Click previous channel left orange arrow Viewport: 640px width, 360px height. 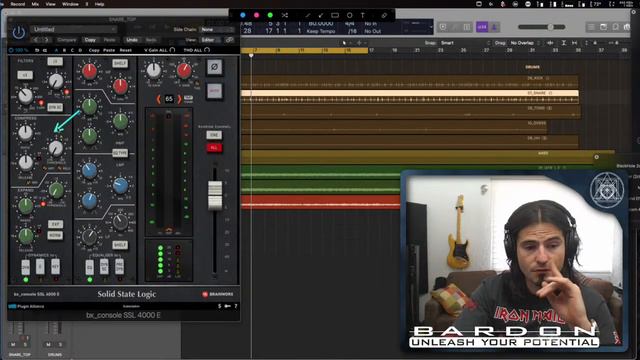(x=158, y=99)
